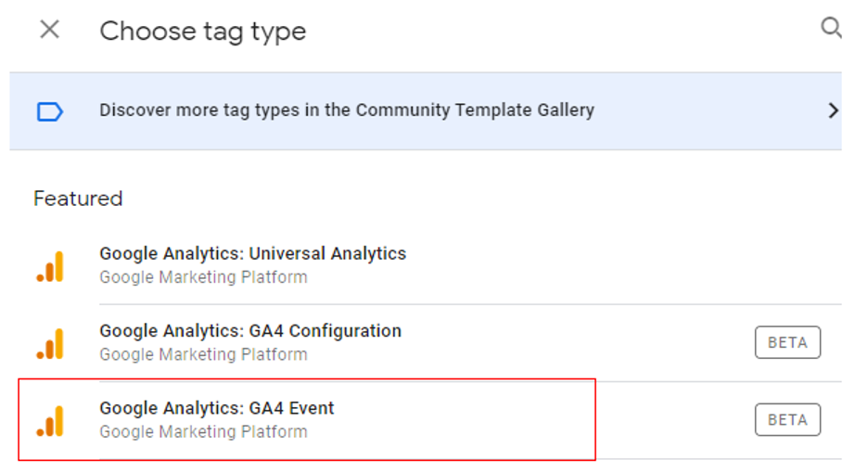Select Google Analytics: GA4 Configuration tag title
This screenshot has height=473, width=868.
tap(250, 331)
